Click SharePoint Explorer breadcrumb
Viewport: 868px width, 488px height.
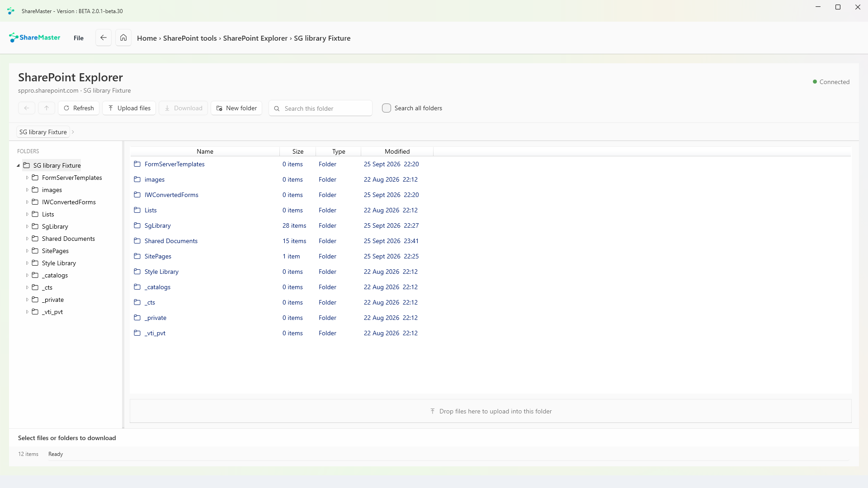[255, 38]
